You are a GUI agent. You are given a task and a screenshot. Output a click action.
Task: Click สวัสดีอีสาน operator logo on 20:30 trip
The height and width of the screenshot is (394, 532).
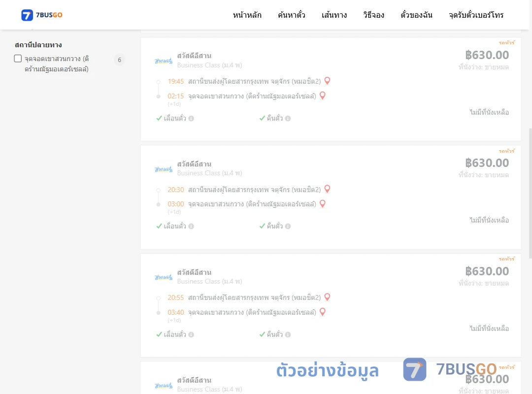coord(164,169)
